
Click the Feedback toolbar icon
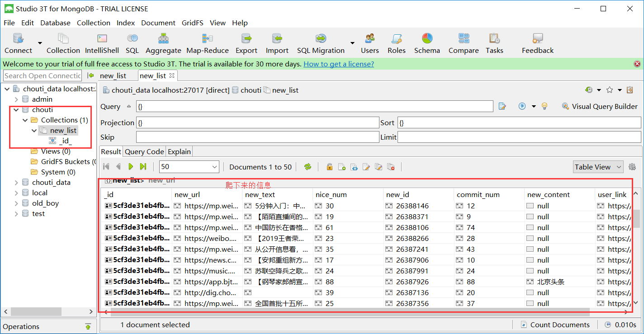(x=538, y=43)
